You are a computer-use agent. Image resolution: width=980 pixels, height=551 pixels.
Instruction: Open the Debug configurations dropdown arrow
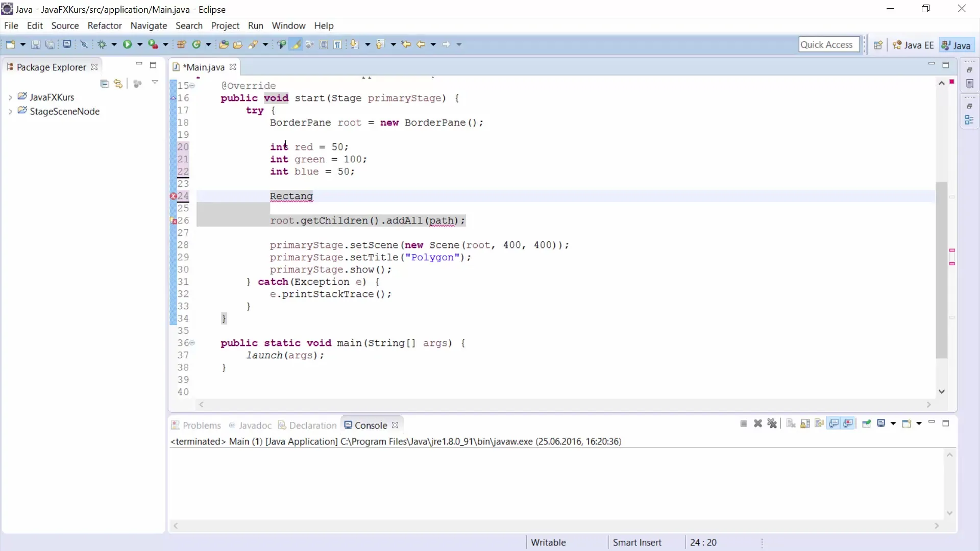114,44
